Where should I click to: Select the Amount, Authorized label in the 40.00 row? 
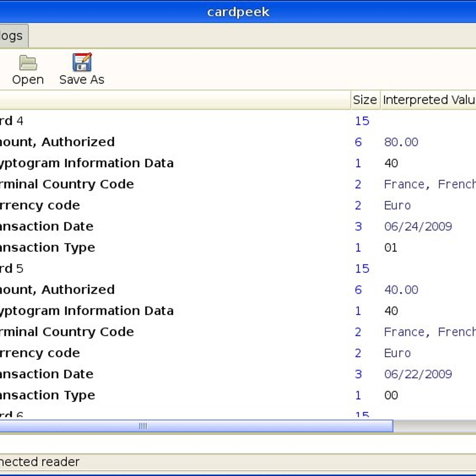tap(57, 289)
